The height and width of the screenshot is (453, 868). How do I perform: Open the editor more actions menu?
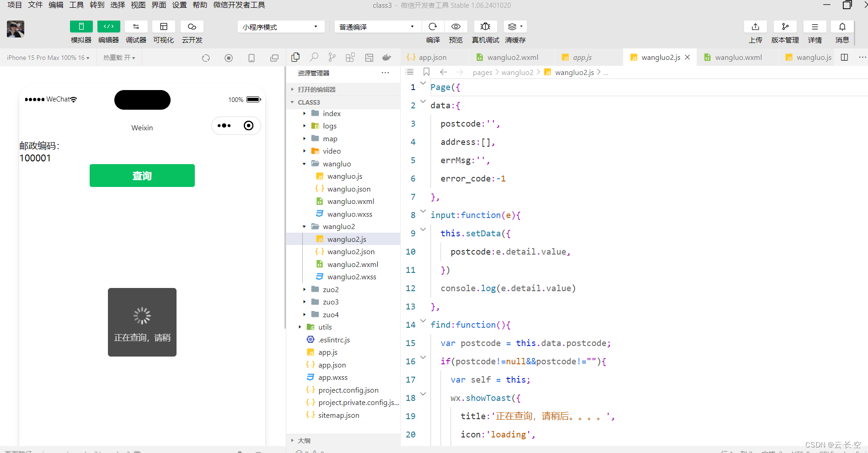point(862,57)
